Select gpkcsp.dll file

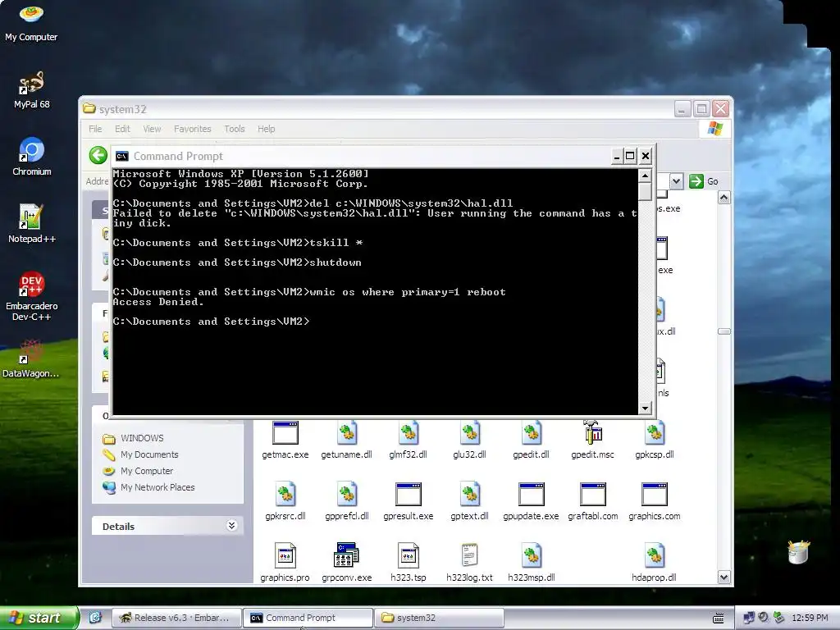[x=655, y=441]
